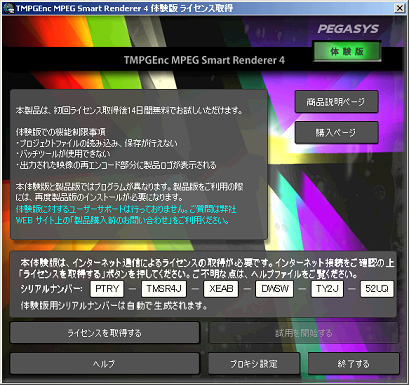Click ライセンスを取得する button

point(105,333)
